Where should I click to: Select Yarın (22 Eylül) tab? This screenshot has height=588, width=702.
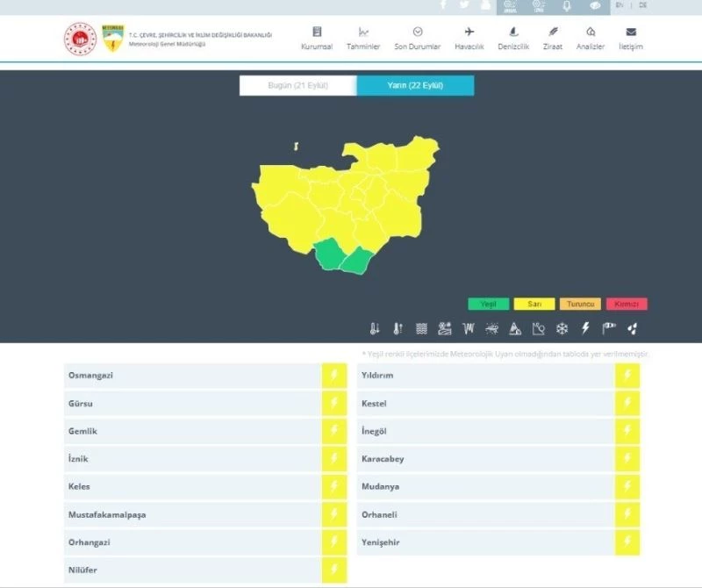(415, 85)
